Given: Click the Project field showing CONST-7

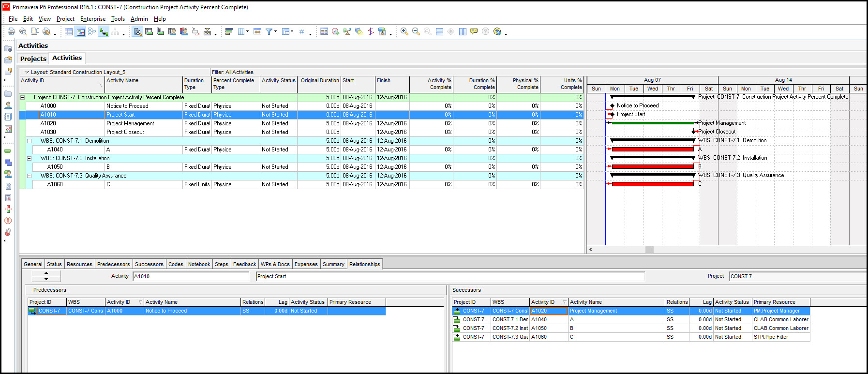Looking at the screenshot, I should (797, 276).
